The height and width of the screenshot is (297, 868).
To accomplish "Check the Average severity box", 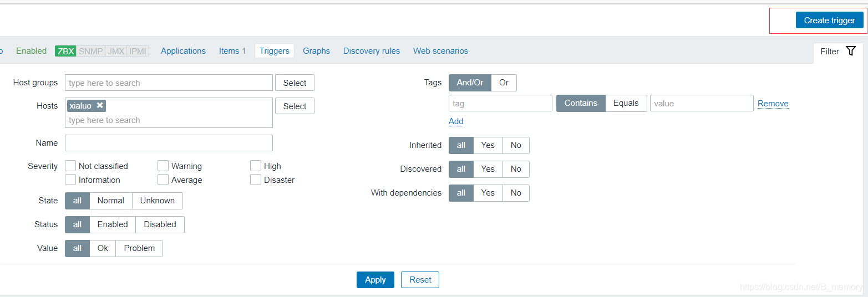I will click(163, 180).
